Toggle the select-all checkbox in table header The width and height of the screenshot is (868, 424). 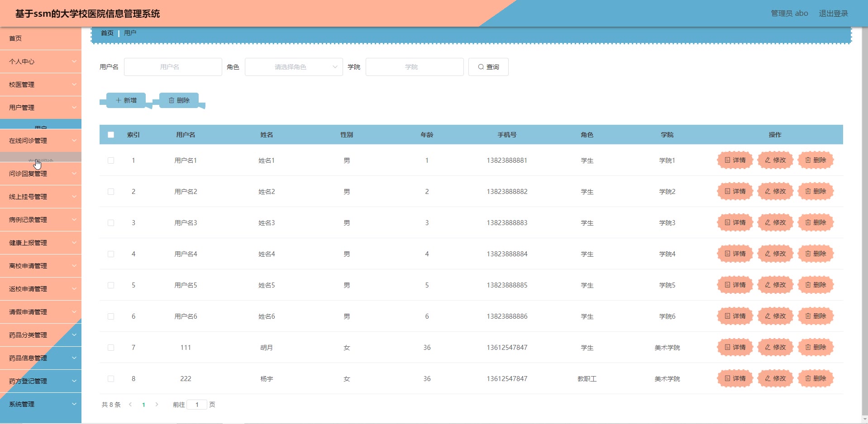111,135
